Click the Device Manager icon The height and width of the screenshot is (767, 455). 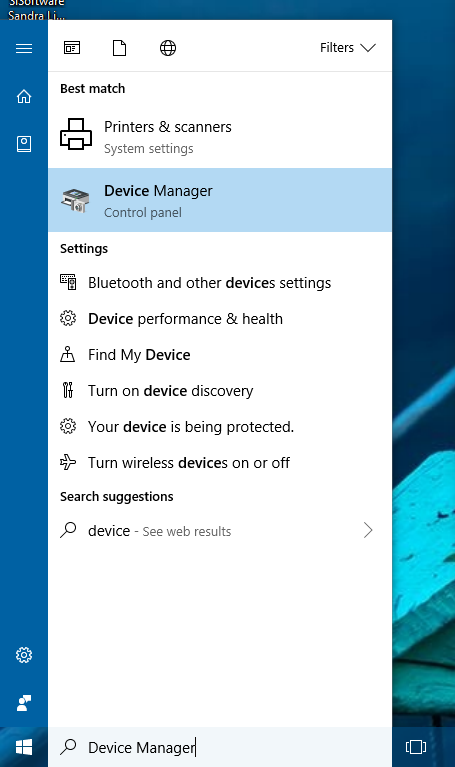click(75, 200)
